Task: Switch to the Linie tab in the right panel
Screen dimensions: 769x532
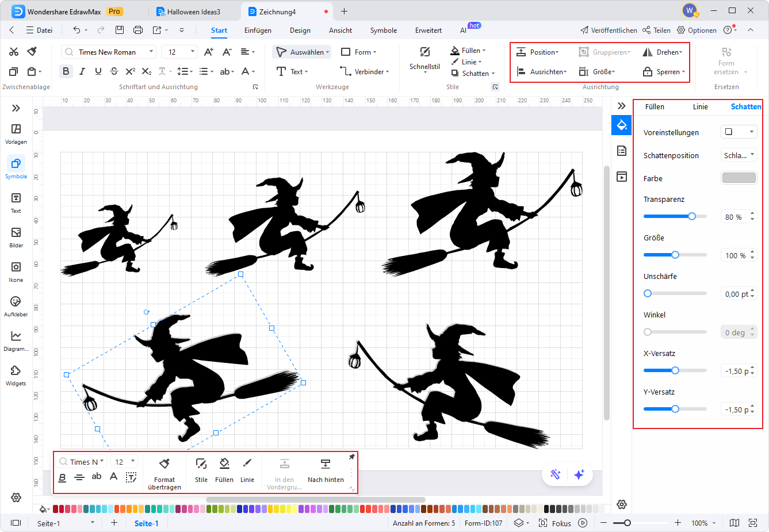Action: point(700,106)
